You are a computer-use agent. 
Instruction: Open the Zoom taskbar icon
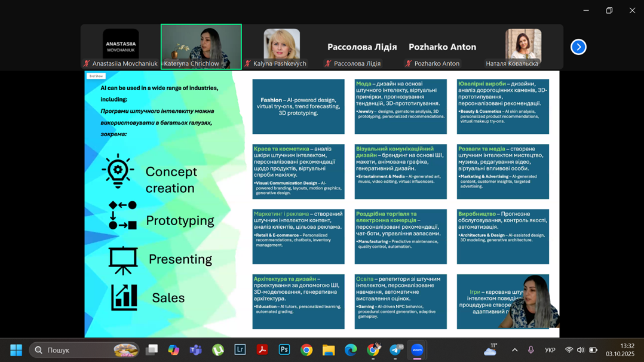[x=417, y=350]
